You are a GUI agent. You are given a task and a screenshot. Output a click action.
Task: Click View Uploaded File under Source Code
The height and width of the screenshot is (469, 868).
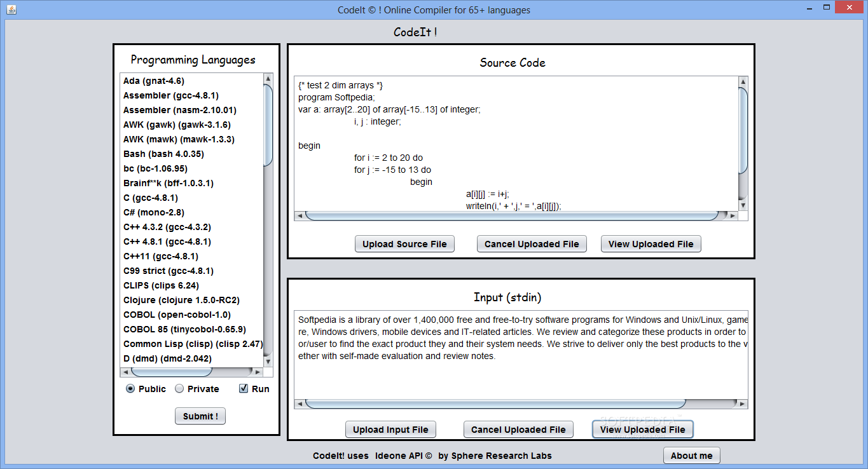[x=651, y=244]
